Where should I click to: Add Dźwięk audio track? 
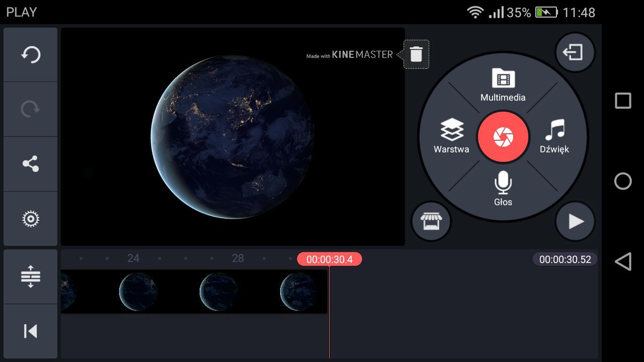[554, 136]
